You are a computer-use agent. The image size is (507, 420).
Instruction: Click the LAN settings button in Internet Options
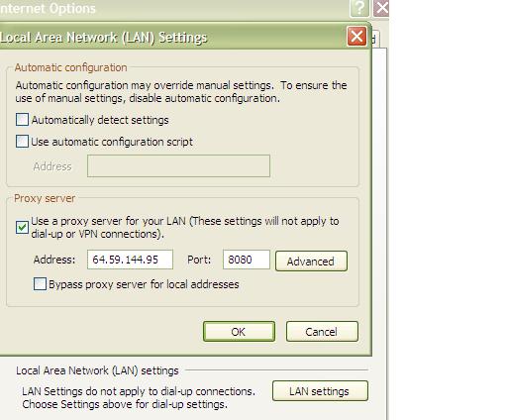[320, 391]
